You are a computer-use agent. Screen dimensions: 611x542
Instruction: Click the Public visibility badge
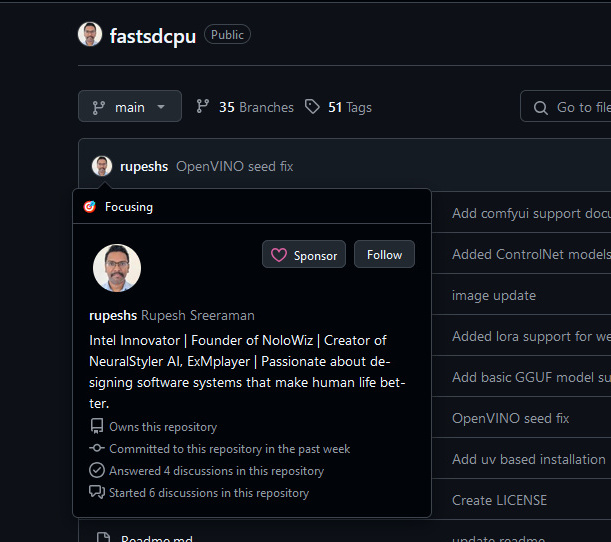coord(227,35)
